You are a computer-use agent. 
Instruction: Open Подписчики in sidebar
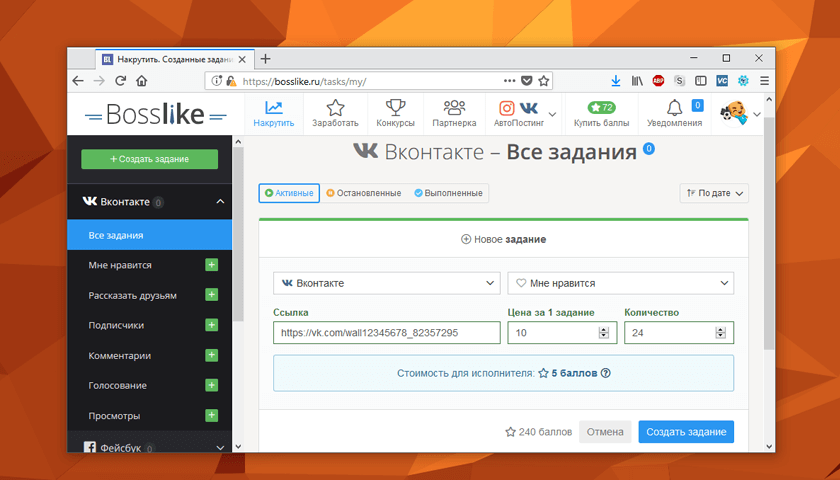[116, 325]
